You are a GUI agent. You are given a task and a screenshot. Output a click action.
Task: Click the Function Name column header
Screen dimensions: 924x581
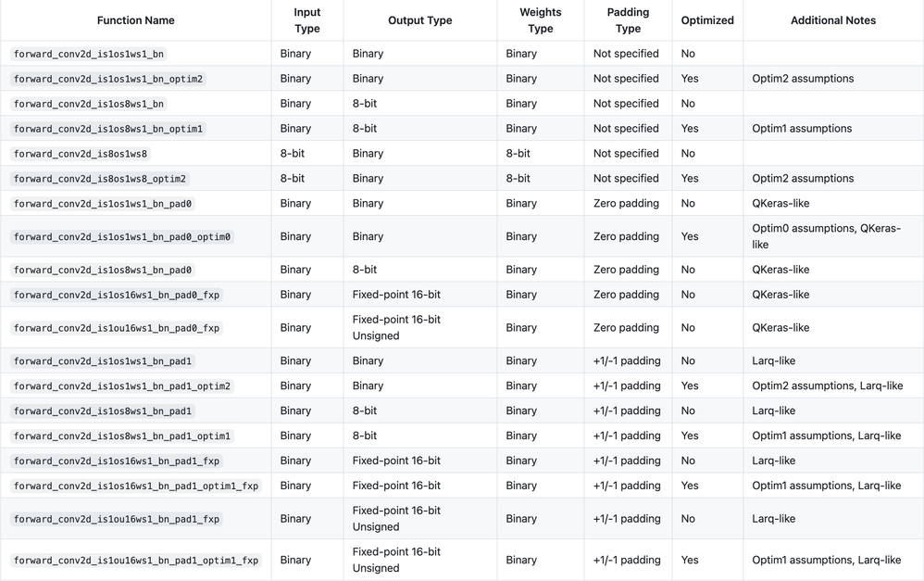[x=135, y=20]
